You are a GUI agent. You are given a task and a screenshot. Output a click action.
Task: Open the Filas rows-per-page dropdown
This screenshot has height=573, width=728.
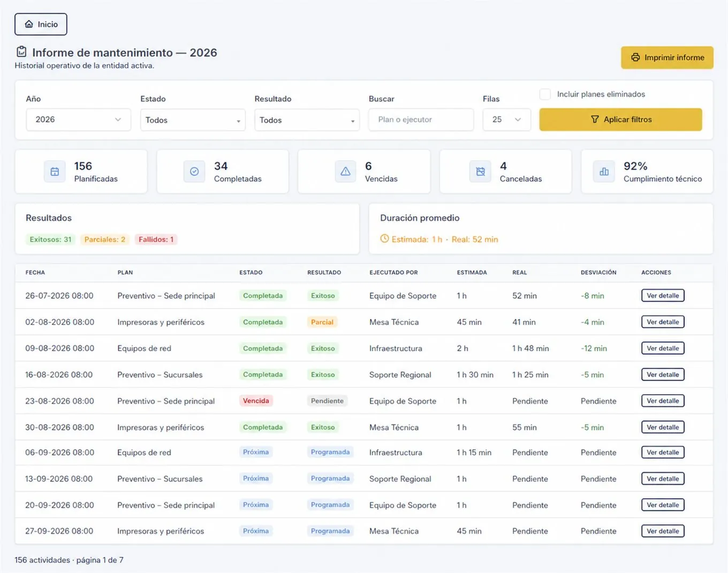click(506, 119)
